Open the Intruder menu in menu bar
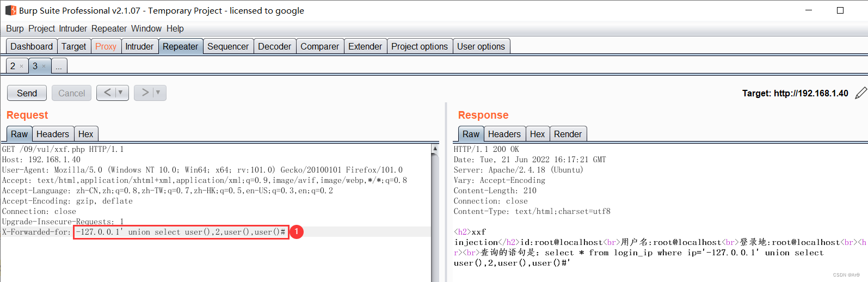The image size is (868, 282). click(73, 28)
